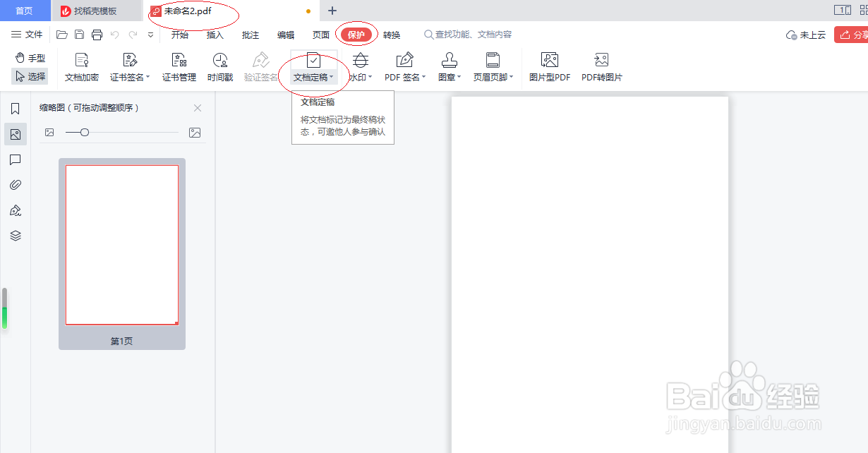The height and width of the screenshot is (453, 868).
Task: Switch to the 找稻壳模板 tab
Action: [96, 11]
